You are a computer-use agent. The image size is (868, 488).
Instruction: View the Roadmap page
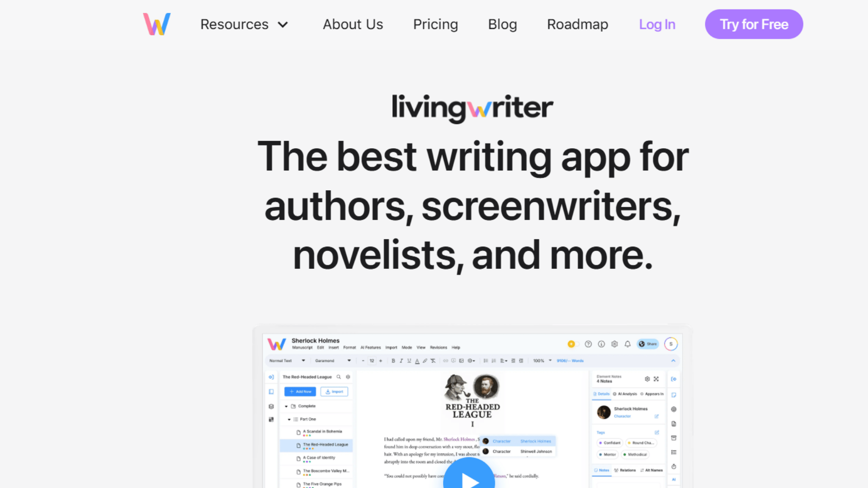pos(577,24)
